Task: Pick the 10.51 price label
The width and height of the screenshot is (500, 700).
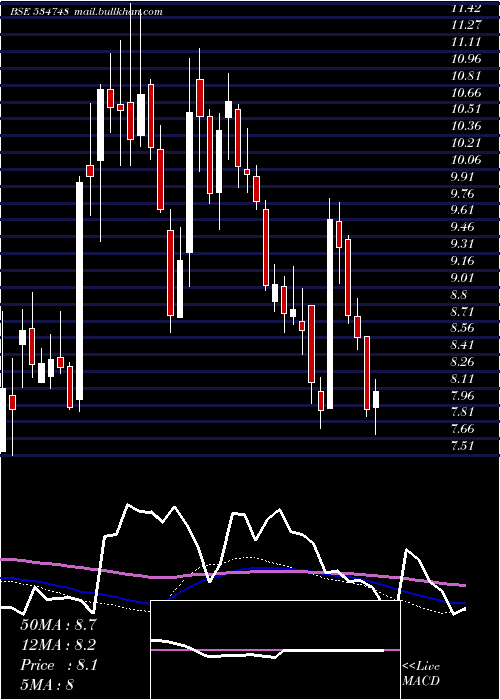Action: coord(466,109)
